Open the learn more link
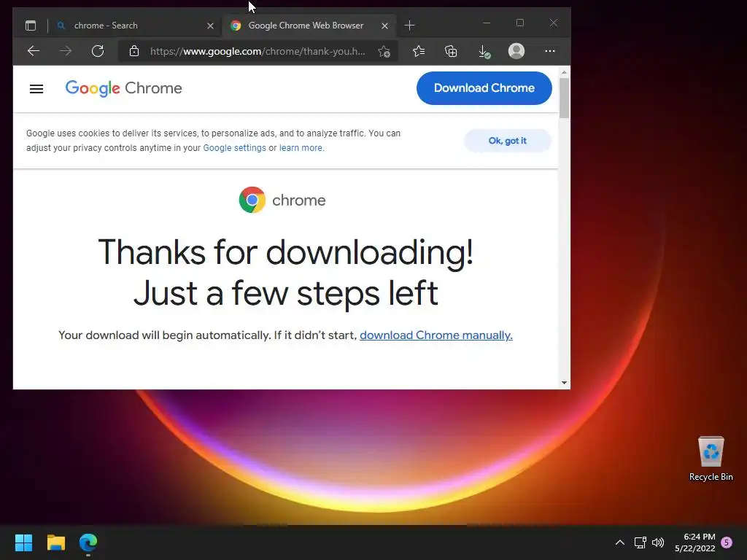The image size is (747, 560). tap(301, 147)
